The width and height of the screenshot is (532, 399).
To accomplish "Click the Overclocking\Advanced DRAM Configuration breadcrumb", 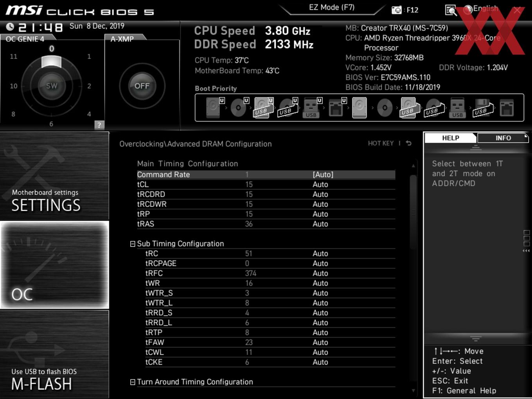I will pyautogui.click(x=195, y=144).
